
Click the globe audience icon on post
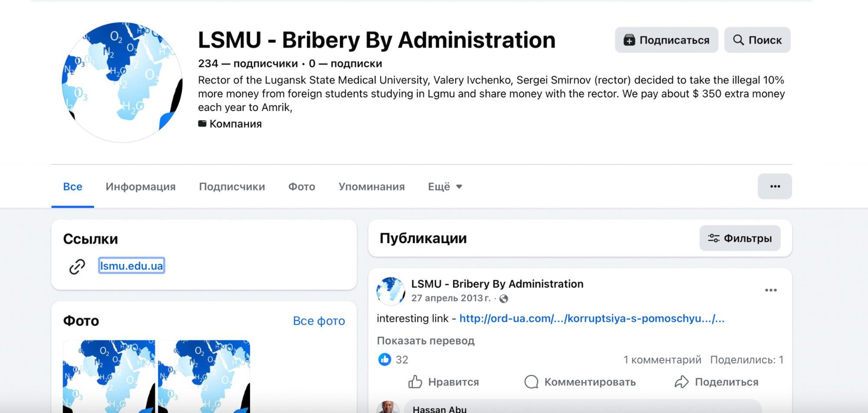tap(503, 298)
